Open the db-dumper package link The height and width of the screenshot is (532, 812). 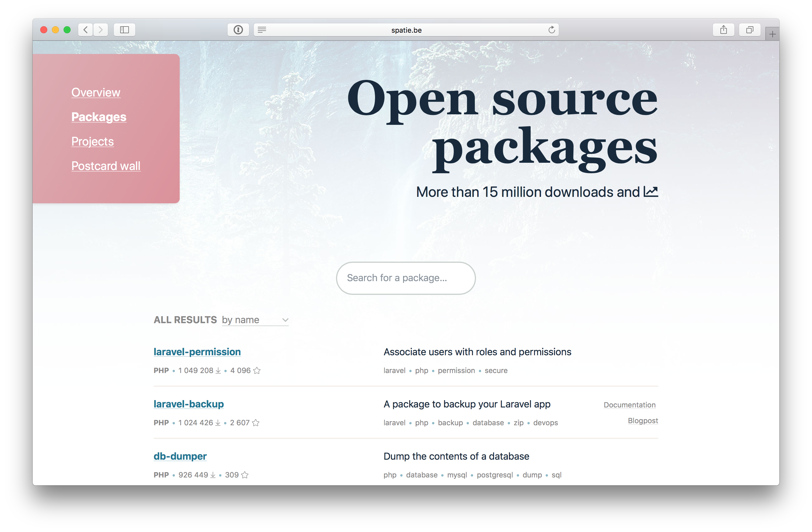180,456
